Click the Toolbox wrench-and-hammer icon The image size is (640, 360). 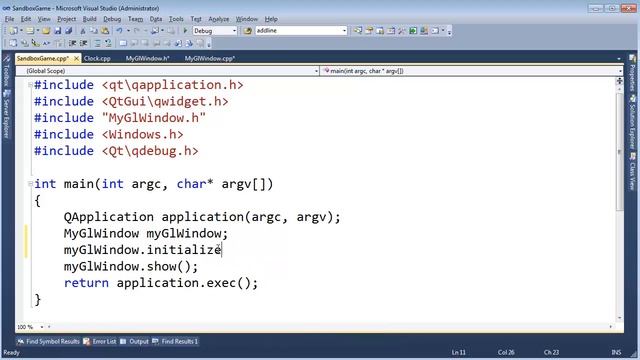coord(402,31)
